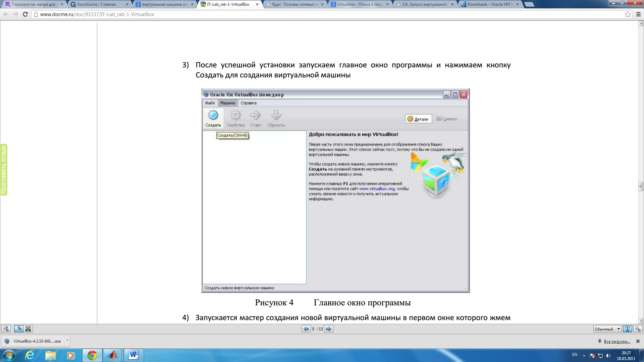Close the GoodGame / Главная tab
The height and width of the screenshot is (362, 644).
click(127, 4)
